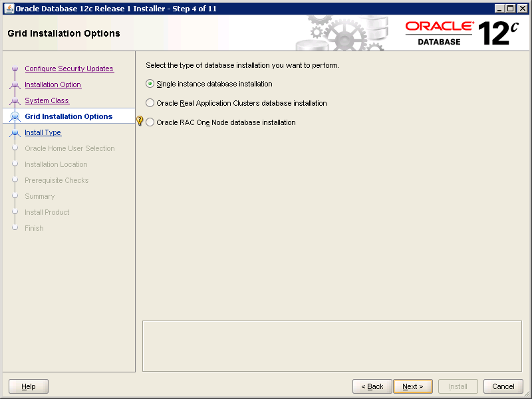Screen dimensions: 532x399
Task: Proceed with the Next > button
Action: 413,386
